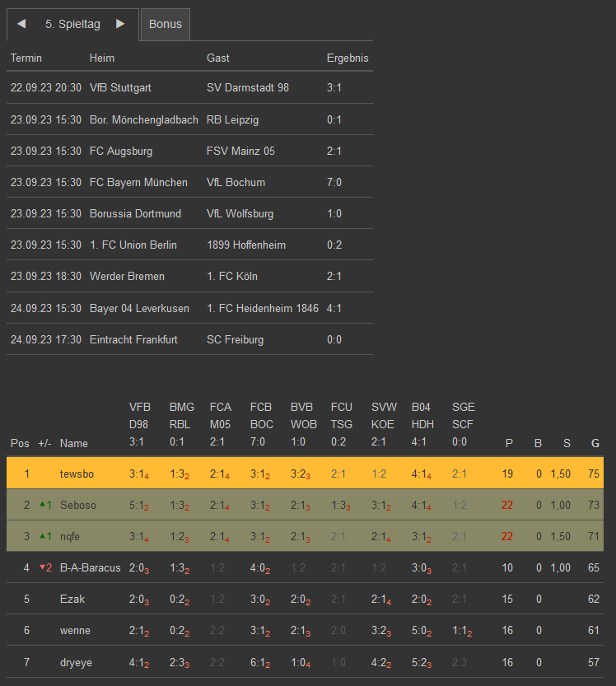The image size is (616, 686).
Task: Select the FC Bayern München vs Bochum row
Action: tap(189, 182)
